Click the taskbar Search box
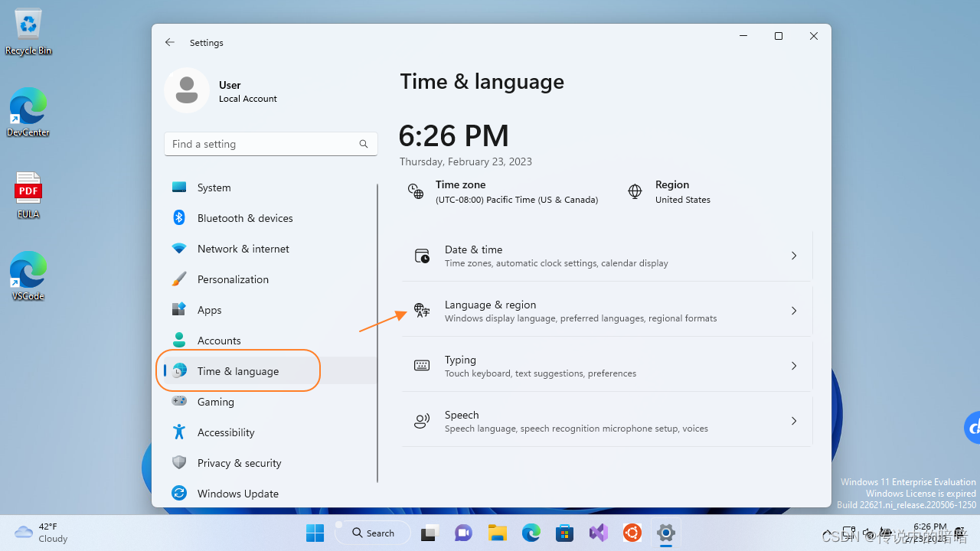The image size is (980, 551). (x=373, y=533)
